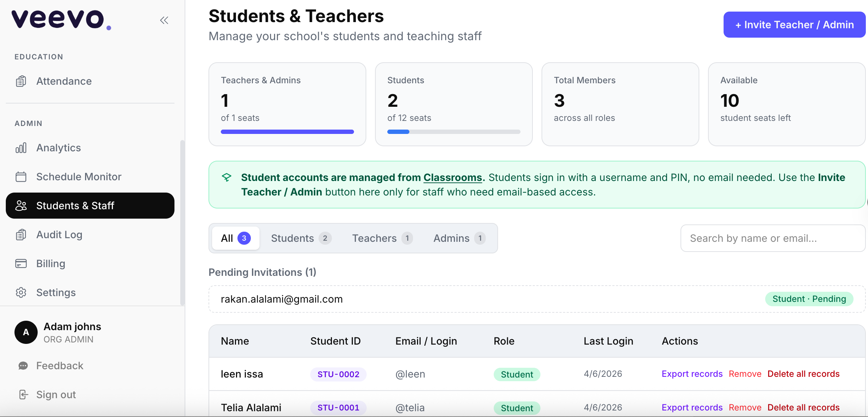
Task: Switch to the Teachers tab
Action: (x=382, y=238)
